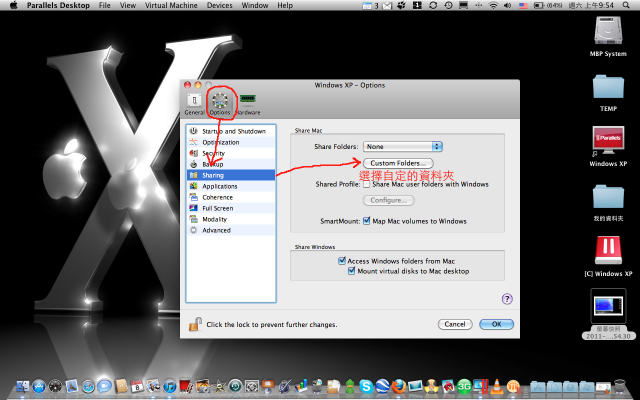This screenshot has width=640, height=400.
Task: Open help with the question mark button
Action: (x=507, y=299)
